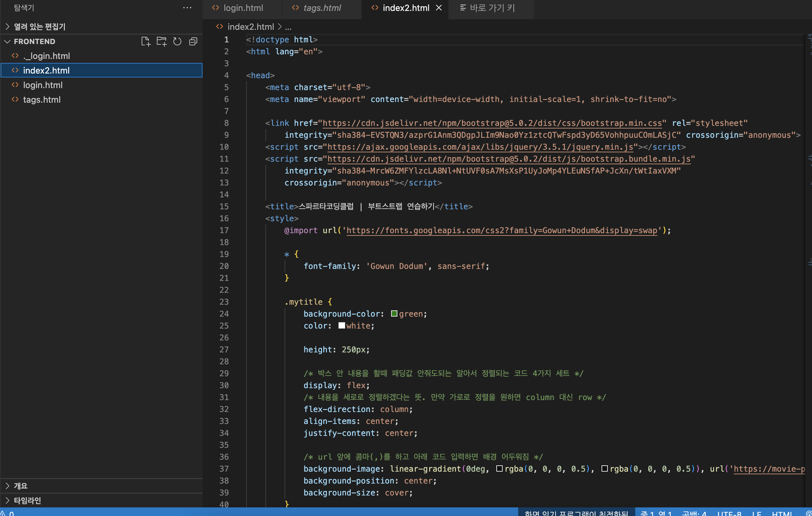Screen dimensions: 812x516
Task: Click the <head> tag on line 4
Action: [x=260, y=76]
